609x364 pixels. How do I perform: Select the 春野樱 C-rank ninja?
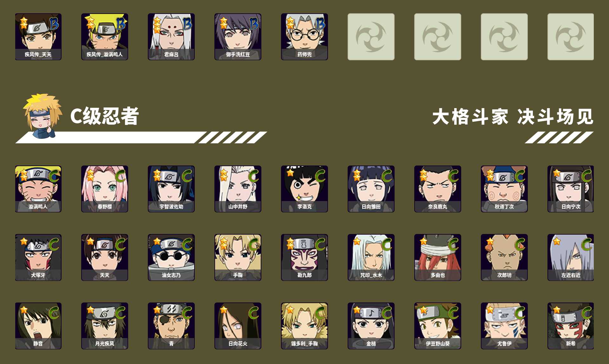coord(105,189)
